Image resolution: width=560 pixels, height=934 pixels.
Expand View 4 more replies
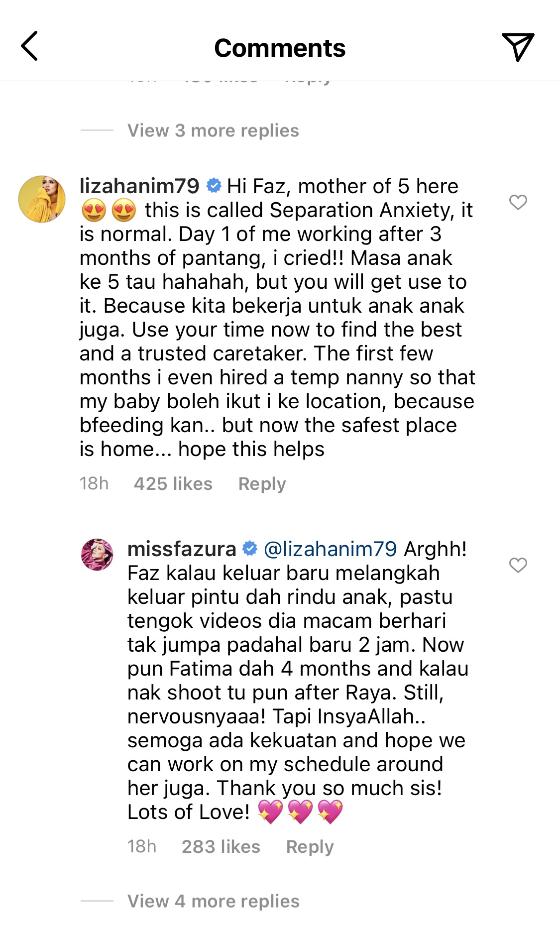click(x=214, y=901)
